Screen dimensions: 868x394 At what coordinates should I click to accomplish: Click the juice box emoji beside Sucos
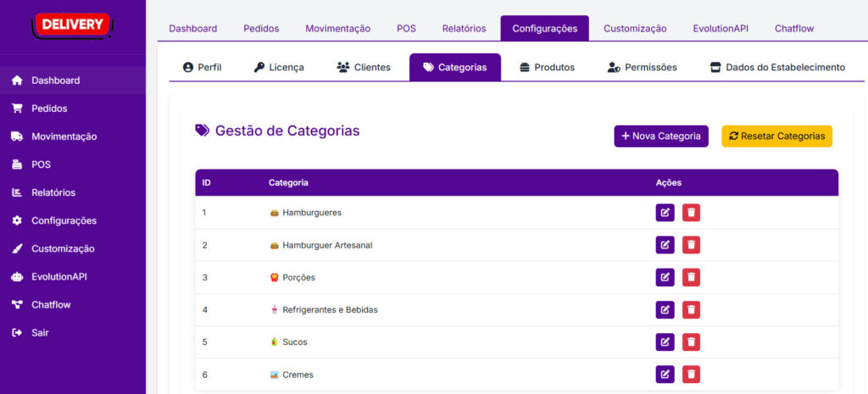coord(274,342)
